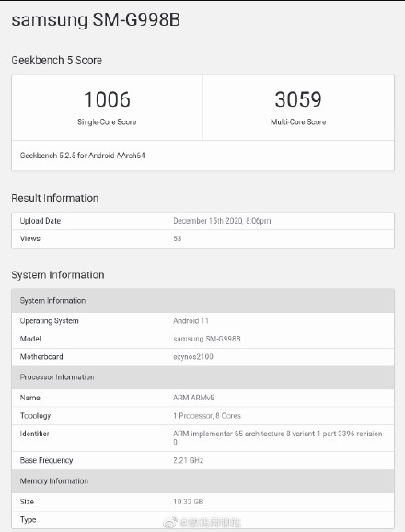This screenshot has width=405, height=532.
Task: Click the samsung SM-G998B page title
Action: 96,19
